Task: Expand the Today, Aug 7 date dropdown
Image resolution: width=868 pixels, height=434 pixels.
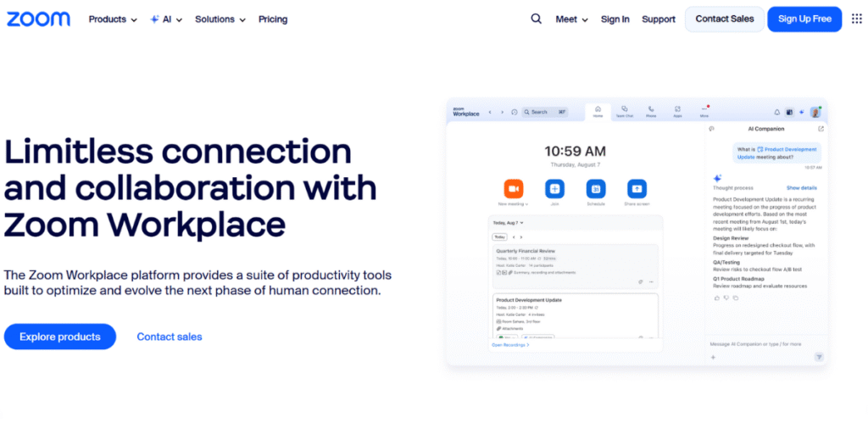Action: 509,222
